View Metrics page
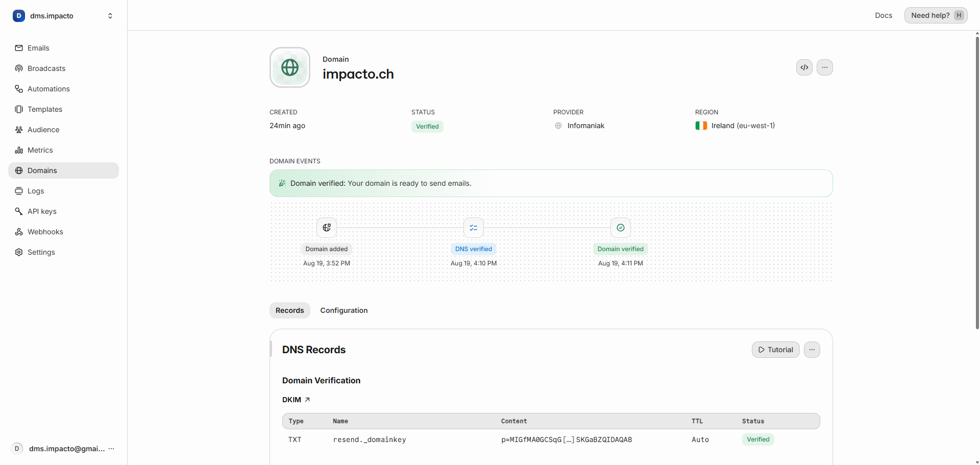Viewport: 980px width, 465px height. [x=63, y=150]
